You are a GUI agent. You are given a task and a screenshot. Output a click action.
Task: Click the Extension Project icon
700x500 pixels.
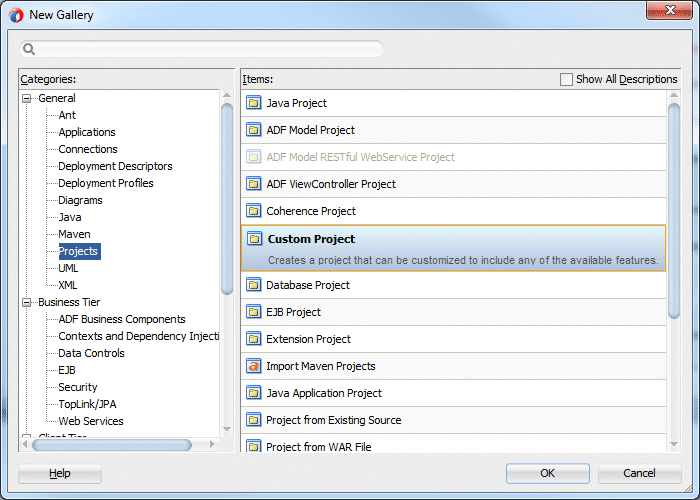tap(254, 339)
